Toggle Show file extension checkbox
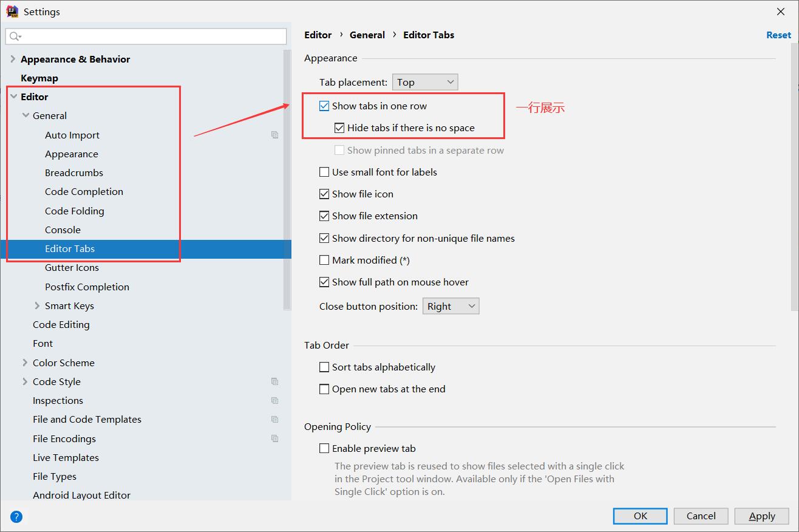799x532 pixels. pos(324,216)
